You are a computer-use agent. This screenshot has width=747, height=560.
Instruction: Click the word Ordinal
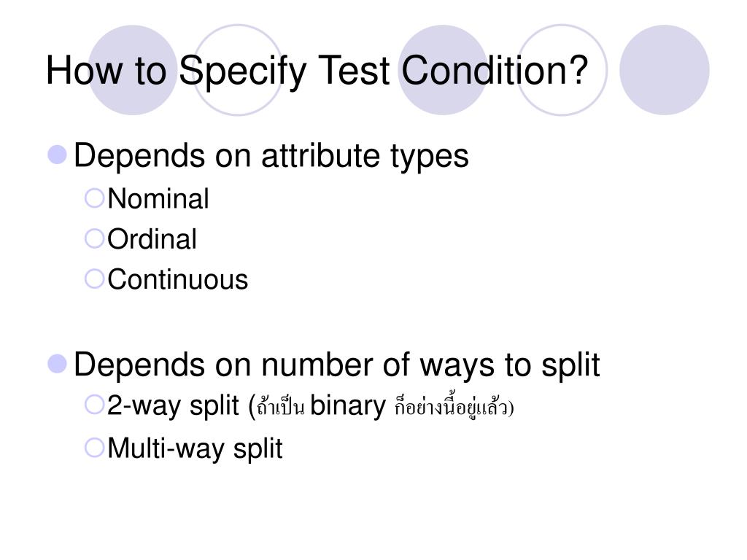click(152, 239)
